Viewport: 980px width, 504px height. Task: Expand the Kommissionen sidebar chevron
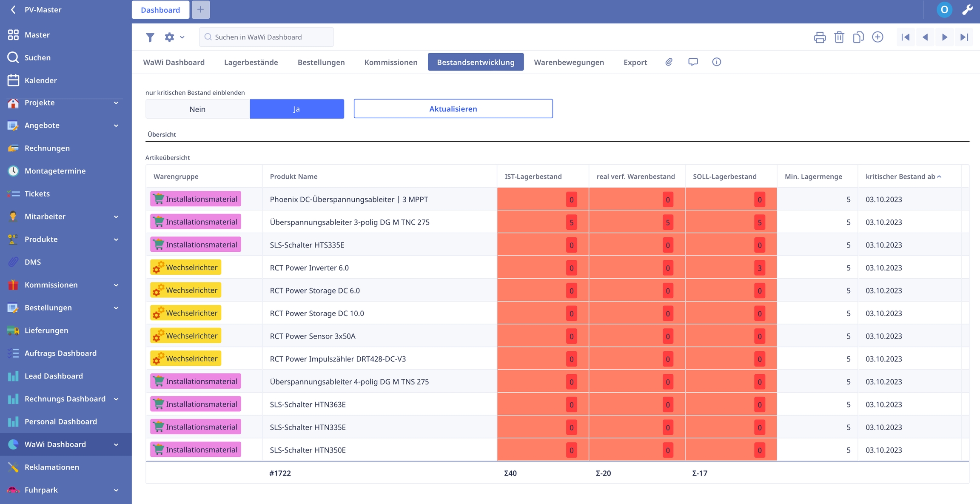[x=116, y=285]
